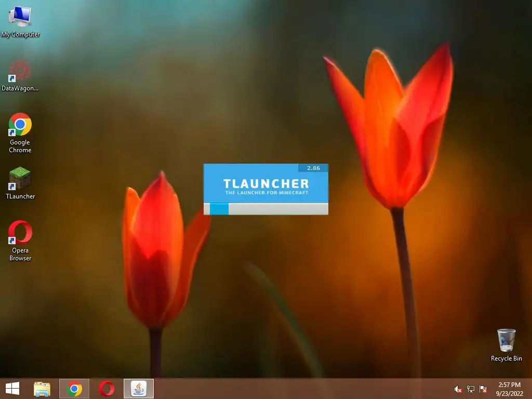Open the My Computer desktop icon
This screenshot has height=399, width=532.
pos(20,21)
